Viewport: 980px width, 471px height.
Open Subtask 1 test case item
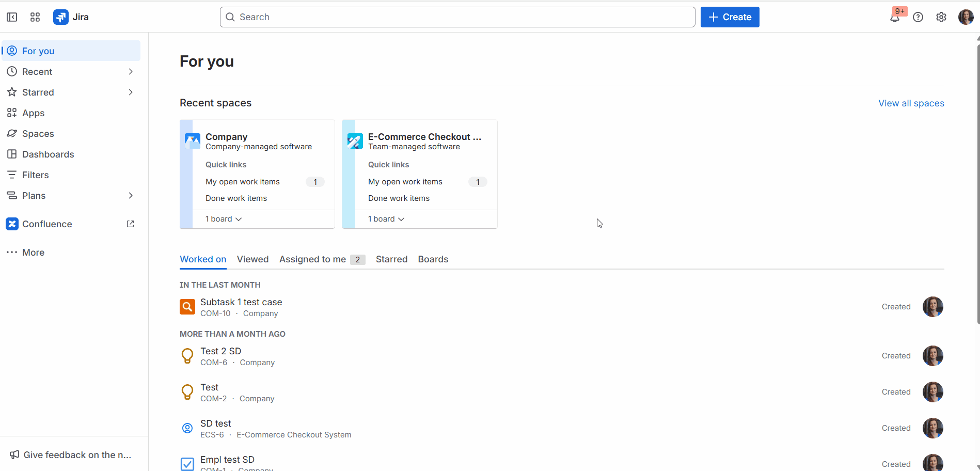241,302
